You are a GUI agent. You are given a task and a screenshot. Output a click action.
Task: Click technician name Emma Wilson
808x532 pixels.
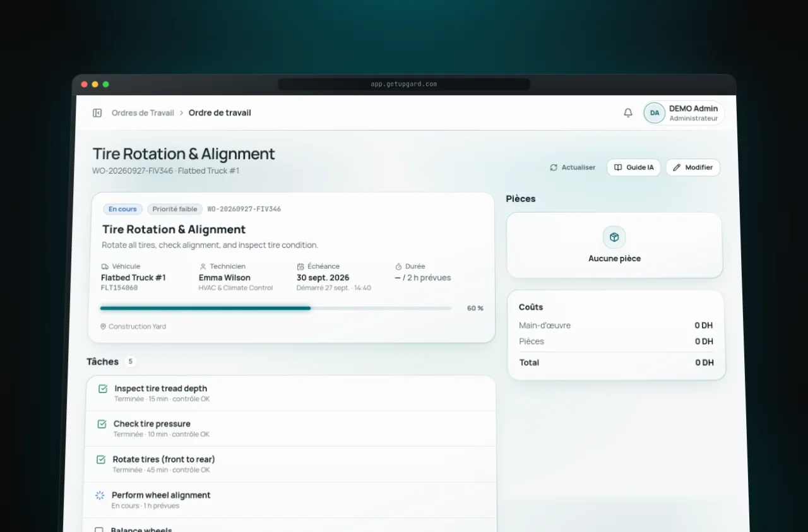point(225,278)
